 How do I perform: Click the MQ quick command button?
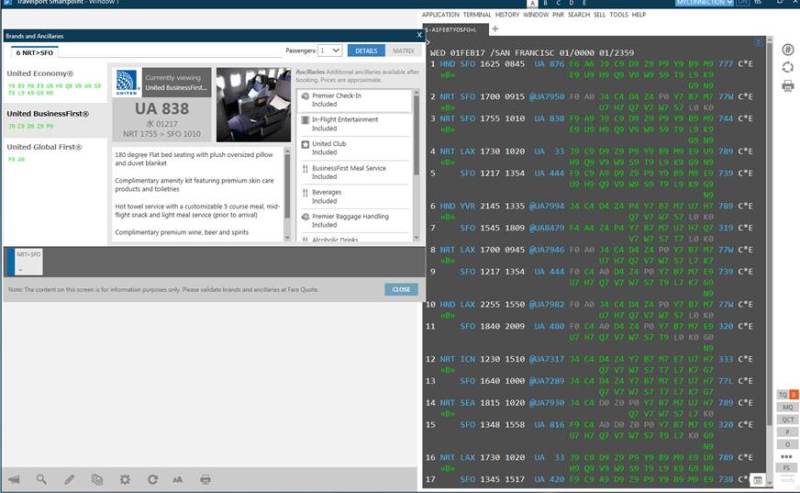tap(787, 407)
